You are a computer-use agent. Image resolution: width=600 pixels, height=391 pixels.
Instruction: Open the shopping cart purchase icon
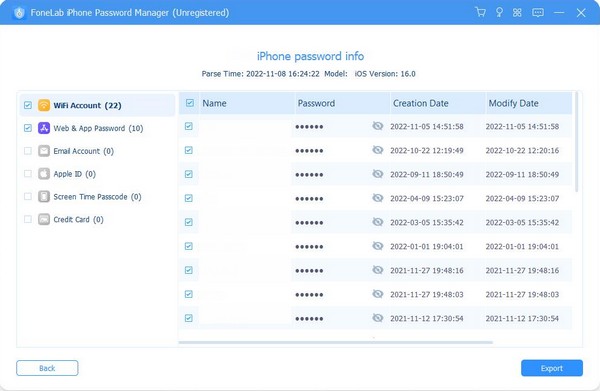480,12
